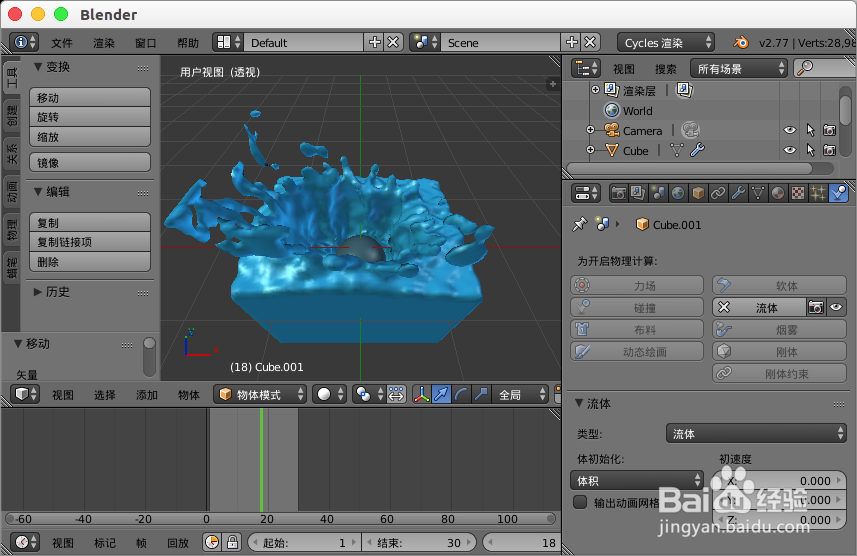The image size is (857, 556).
Task: Open the Cycles 渲染 render engine dropdown
Action: click(x=666, y=43)
